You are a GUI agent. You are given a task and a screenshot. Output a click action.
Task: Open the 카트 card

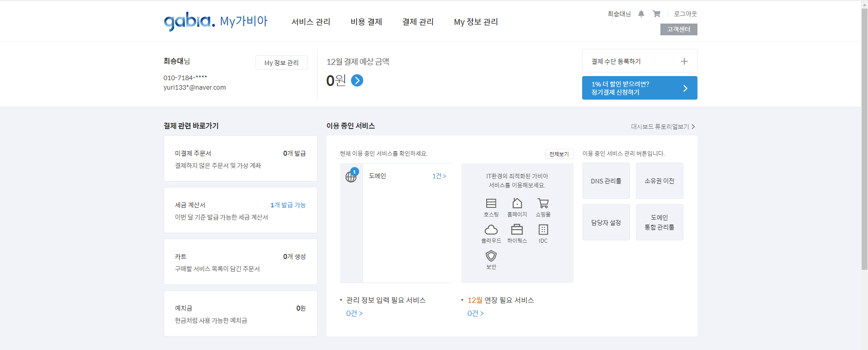click(241, 262)
